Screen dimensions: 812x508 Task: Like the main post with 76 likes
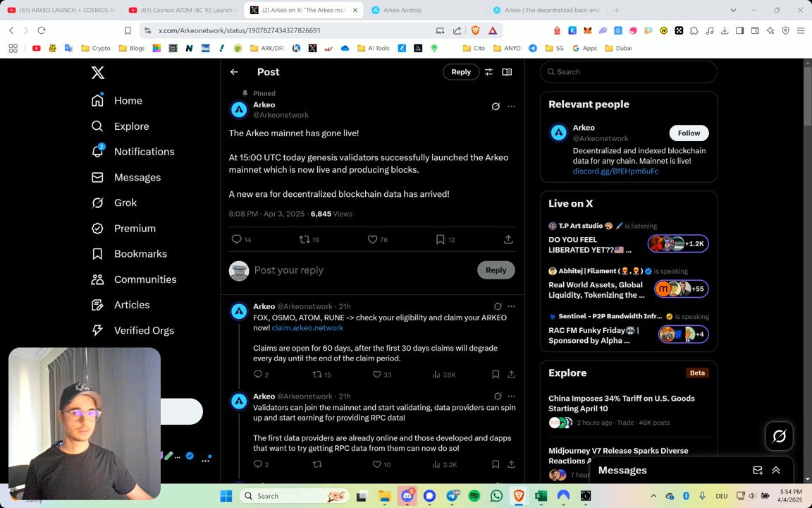click(x=378, y=239)
